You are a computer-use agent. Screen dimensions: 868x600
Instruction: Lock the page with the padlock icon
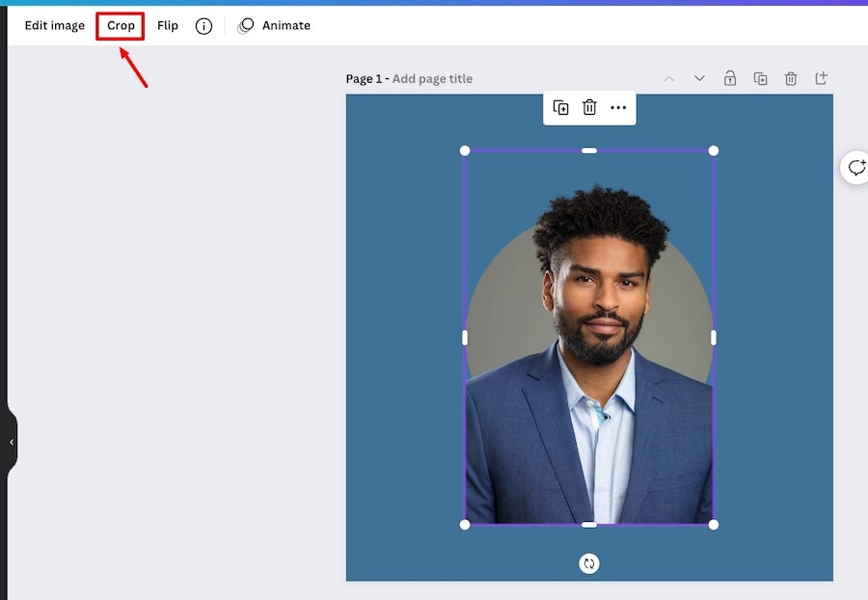click(x=730, y=78)
